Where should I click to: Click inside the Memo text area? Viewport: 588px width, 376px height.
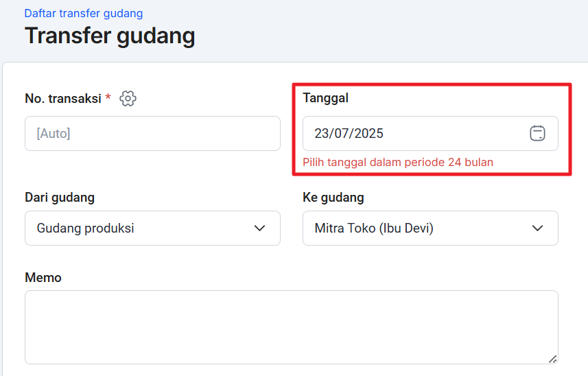(x=291, y=327)
